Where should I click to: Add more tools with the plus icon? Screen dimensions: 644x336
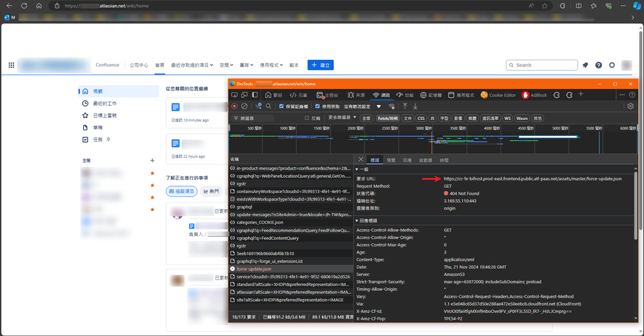point(581,94)
